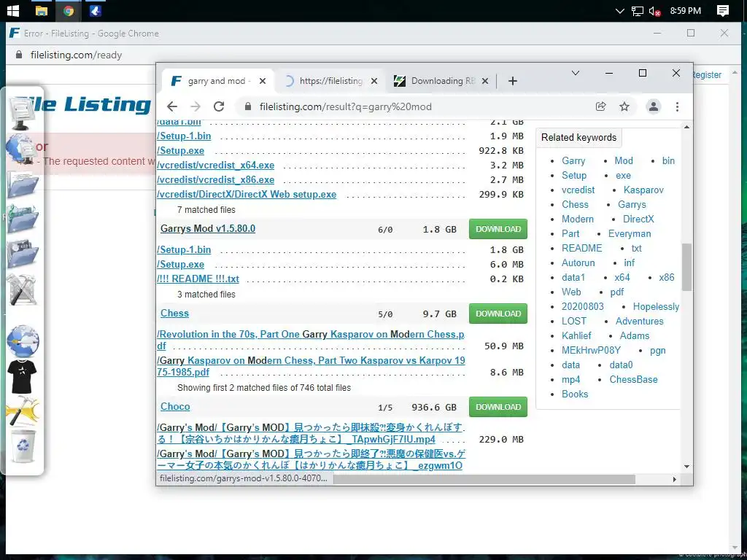
Task: Click the background window address bar
Action: click(x=76, y=55)
